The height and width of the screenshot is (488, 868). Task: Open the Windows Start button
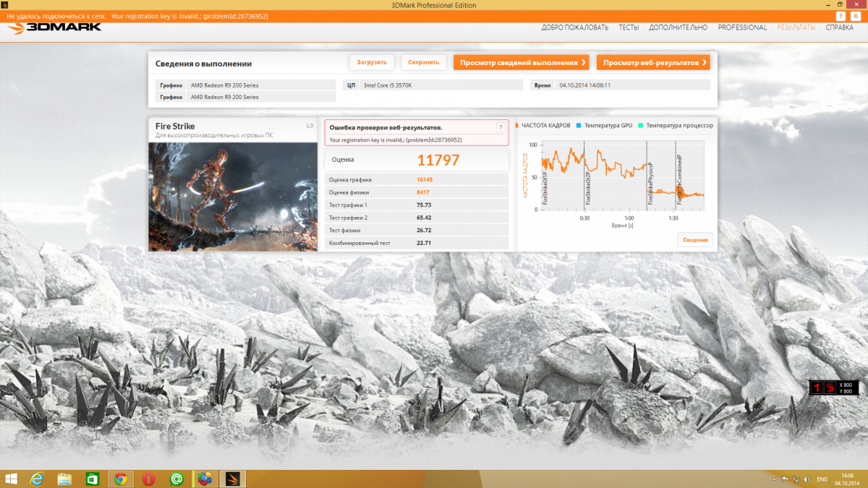pyautogui.click(x=12, y=479)
